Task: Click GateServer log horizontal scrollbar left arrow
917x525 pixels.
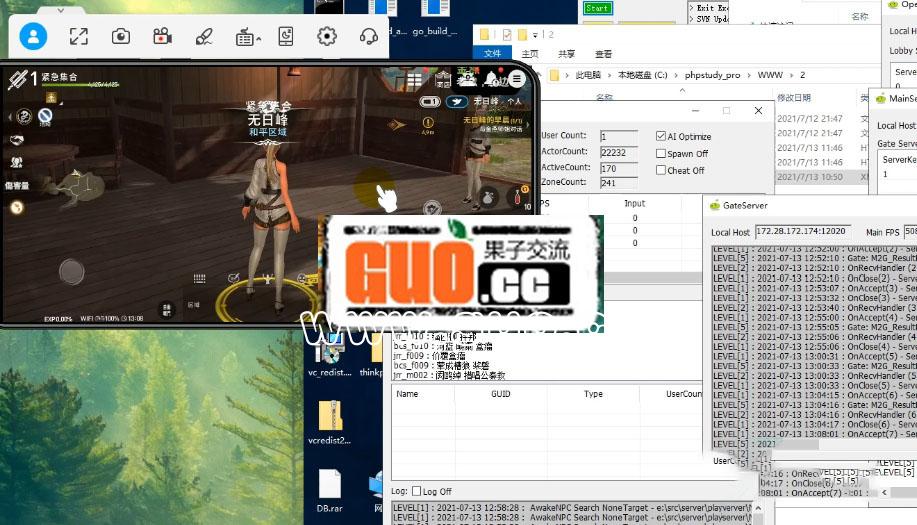Action: [x=884, y=492]
